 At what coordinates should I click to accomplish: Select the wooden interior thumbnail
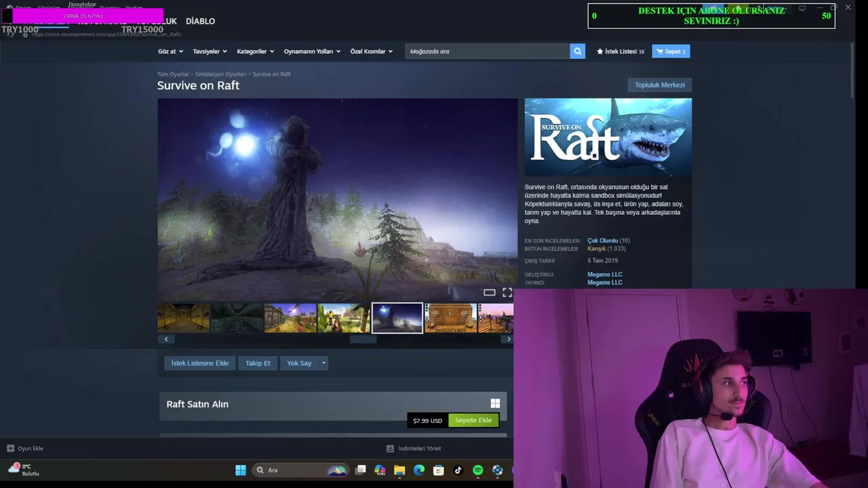click(451, 318)
